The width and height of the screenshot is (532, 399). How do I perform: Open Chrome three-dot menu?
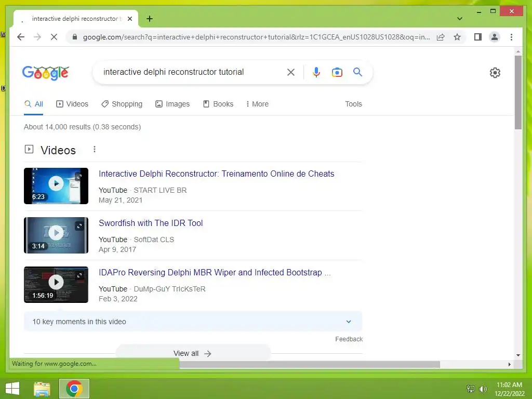pos(511,37)
